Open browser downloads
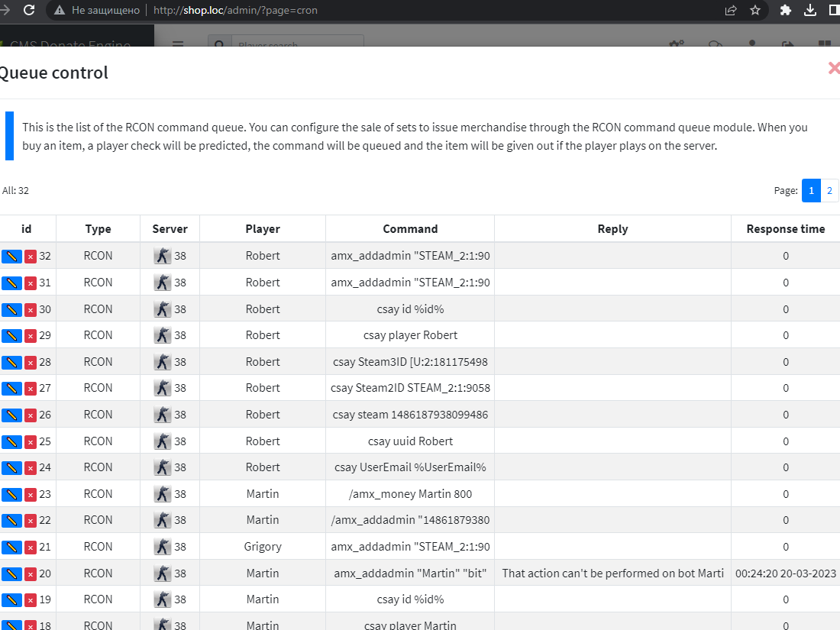The height and width of the screenshot is (630, 840). tap(812, 11)
